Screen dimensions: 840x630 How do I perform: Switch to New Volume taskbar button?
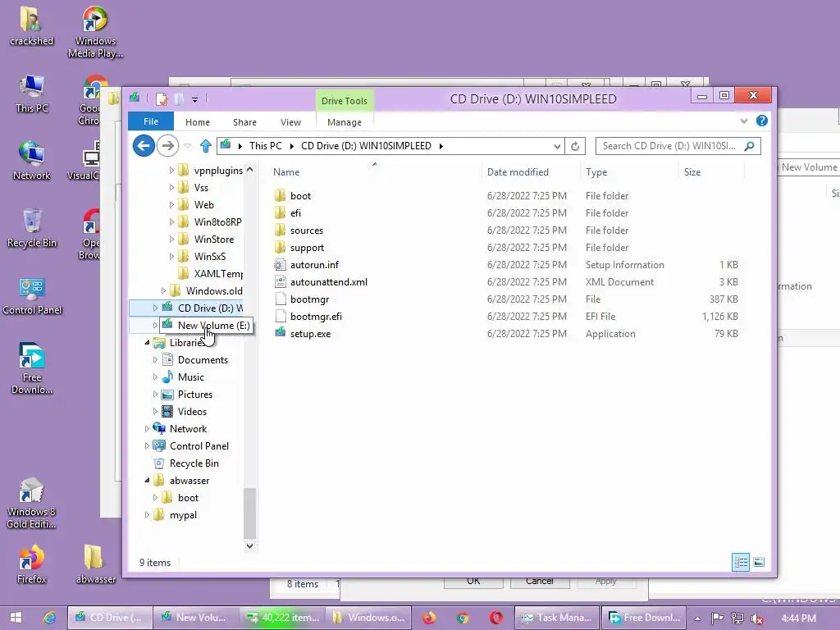point(195,618)
